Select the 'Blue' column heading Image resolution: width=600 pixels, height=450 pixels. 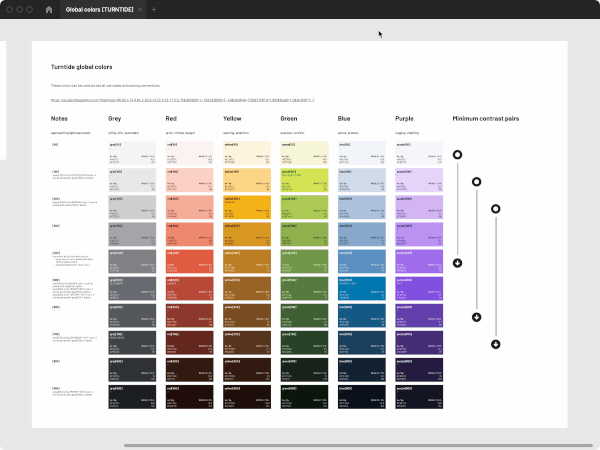344,119
